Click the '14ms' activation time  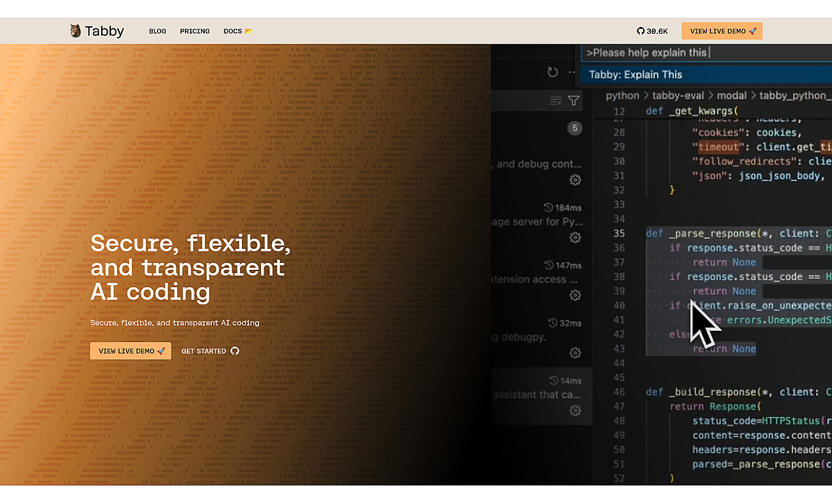click(x=571, y=381)
